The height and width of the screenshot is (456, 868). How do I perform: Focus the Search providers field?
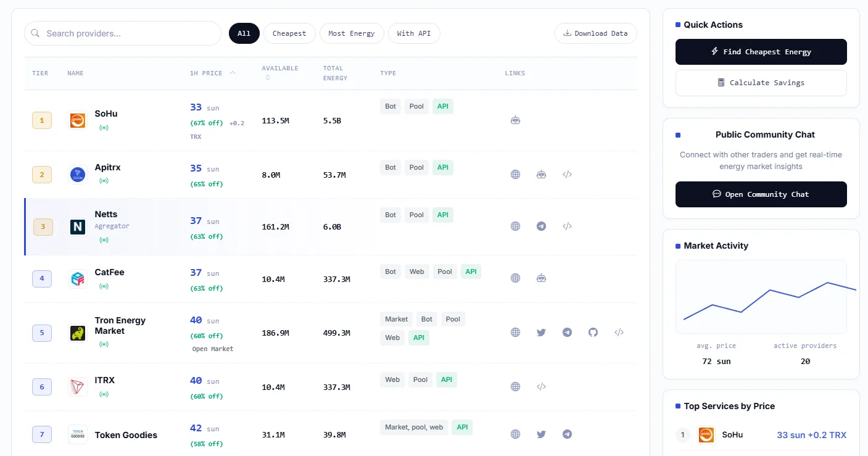click(123, 33)
